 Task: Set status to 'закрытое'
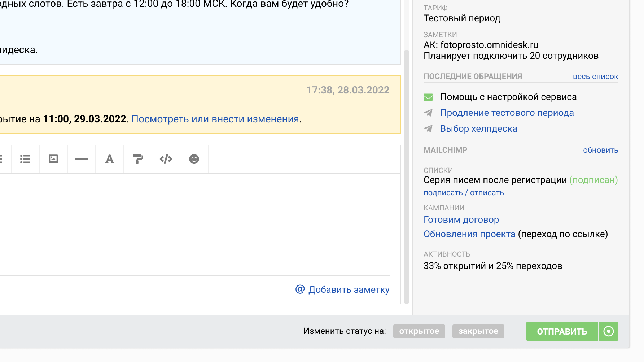coord(478,331)
